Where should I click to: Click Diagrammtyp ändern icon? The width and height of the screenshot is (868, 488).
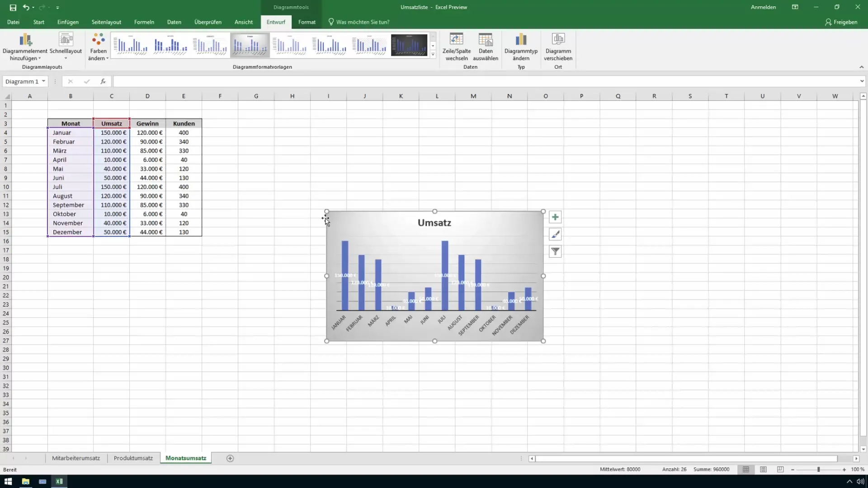[x=521, y=47]
